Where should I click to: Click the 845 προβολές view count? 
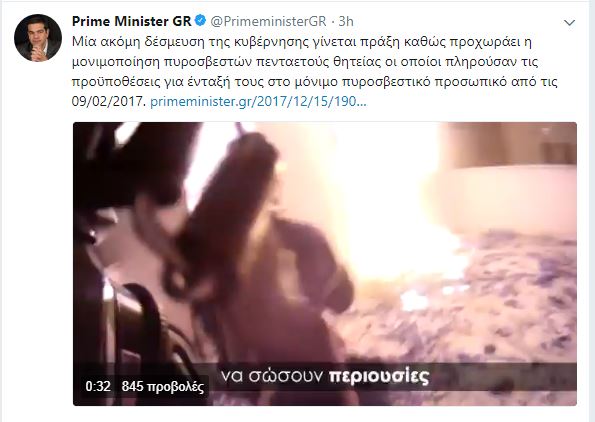click(x=163, y=386)
